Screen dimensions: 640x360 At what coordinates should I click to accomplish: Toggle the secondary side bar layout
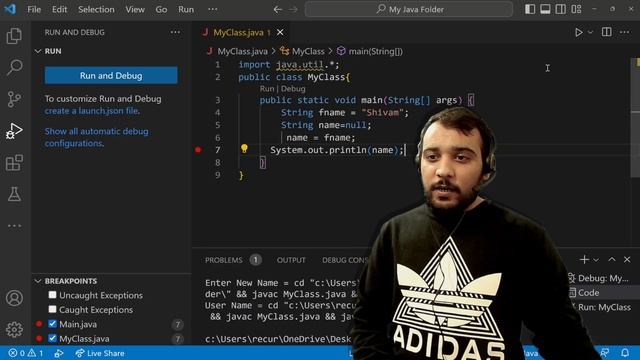(561, 9)
